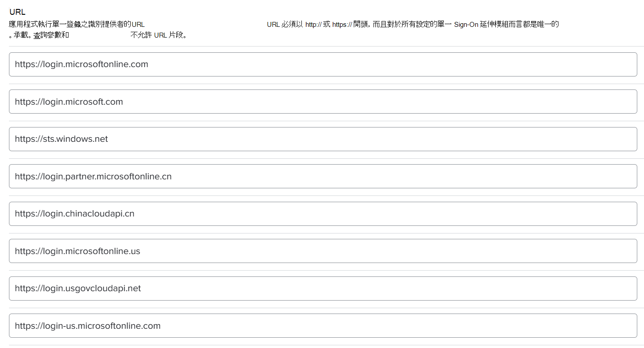Select the https://login.microsoft.com input field
Viewport: 644px width, 348px height.
pos(323,102)
